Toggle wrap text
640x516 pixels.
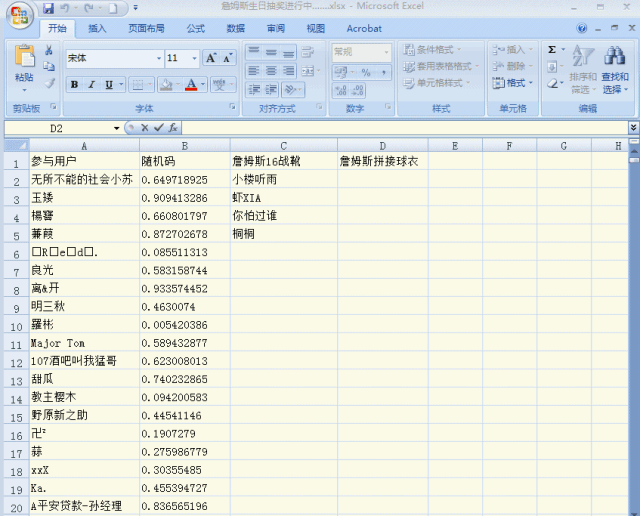[x=307, y=52]
